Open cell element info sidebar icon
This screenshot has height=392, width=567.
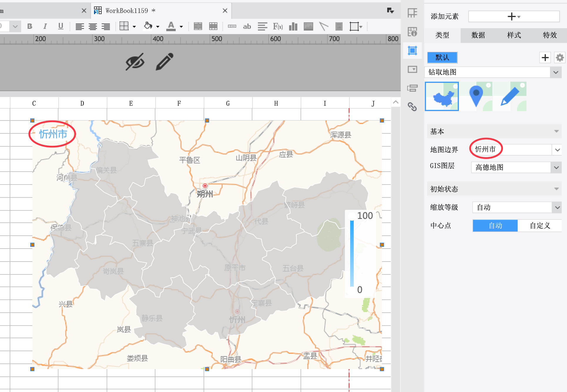click(412, 32)
